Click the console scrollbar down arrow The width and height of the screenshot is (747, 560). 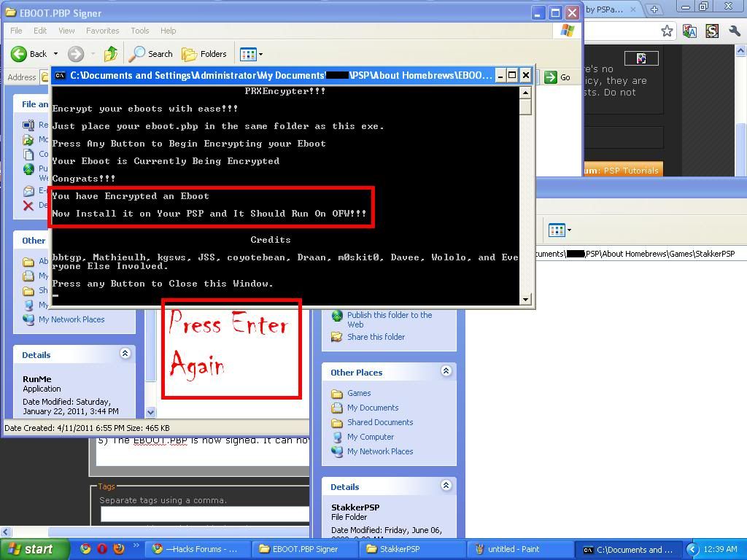[525, 299]
